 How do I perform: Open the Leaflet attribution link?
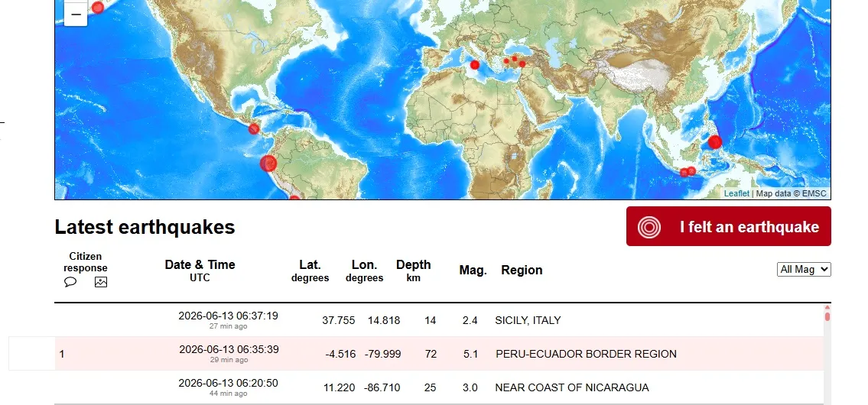coord(736,193)
